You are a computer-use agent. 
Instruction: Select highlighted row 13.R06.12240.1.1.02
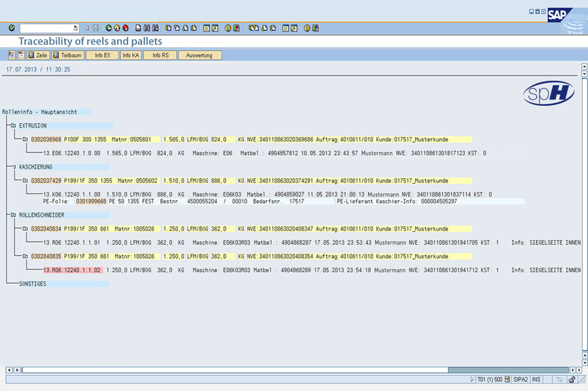pyautogui.click(x=72, y=270)
